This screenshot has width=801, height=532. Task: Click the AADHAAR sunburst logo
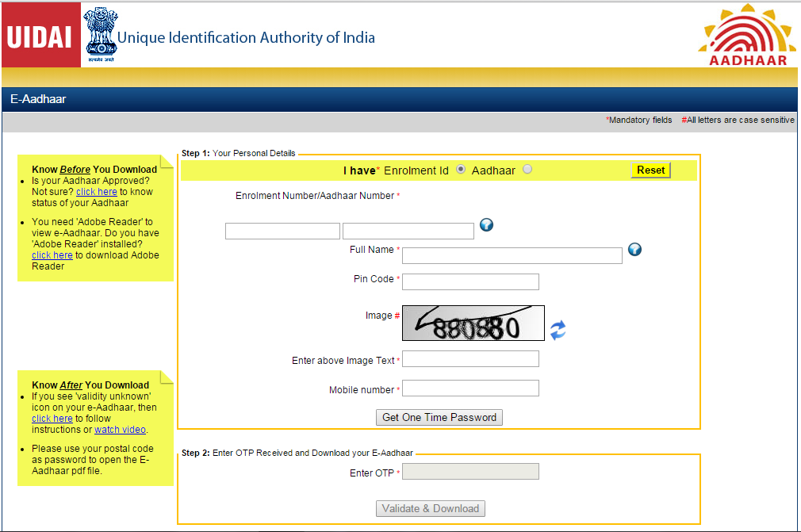746,33
